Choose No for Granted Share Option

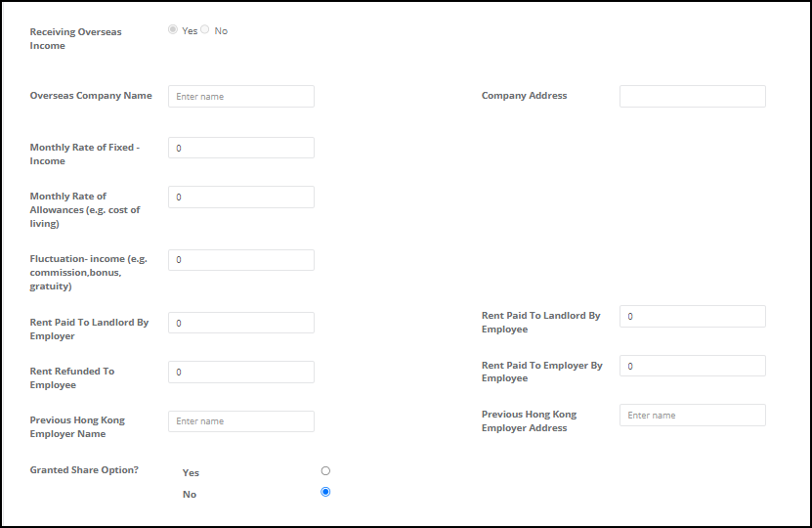(325, 492)
